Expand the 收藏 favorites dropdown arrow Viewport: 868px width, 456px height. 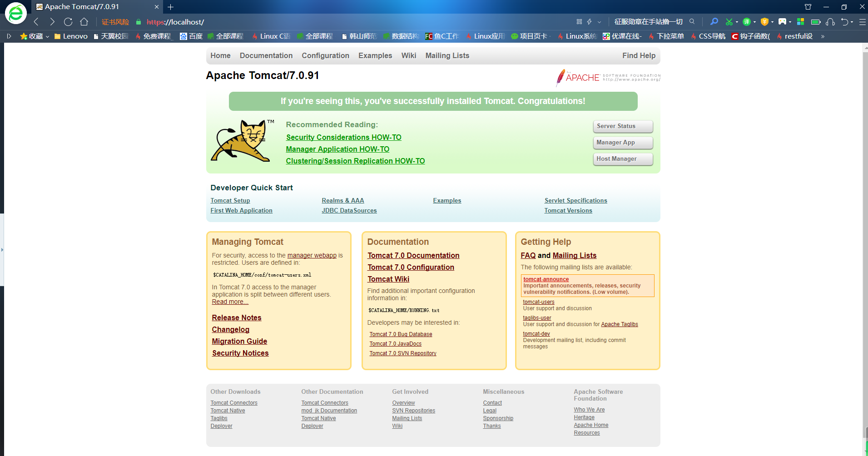(47, 37)
